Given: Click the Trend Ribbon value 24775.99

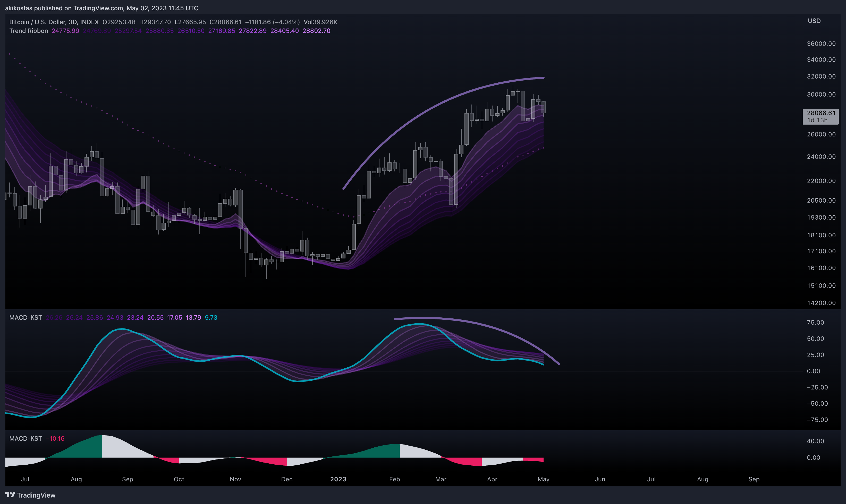Looking at the screenshot, I should tap(65, 31).
